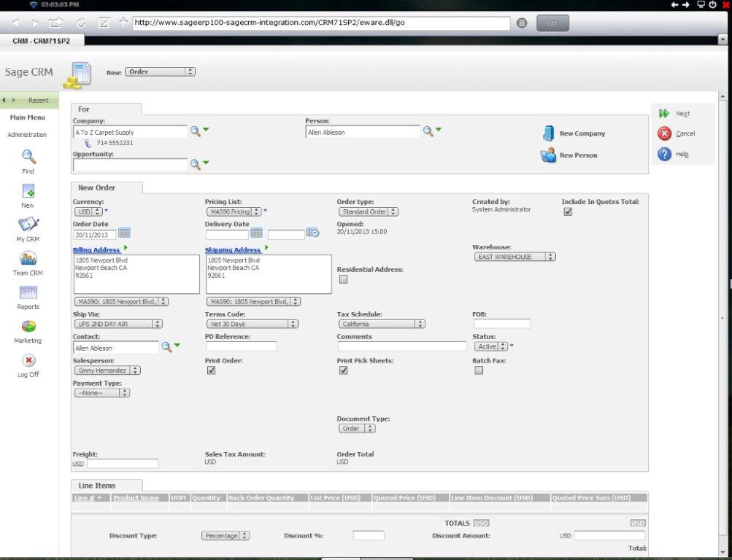Open the New Order type dropdown
732x560 pixels.
pos(160,71)
